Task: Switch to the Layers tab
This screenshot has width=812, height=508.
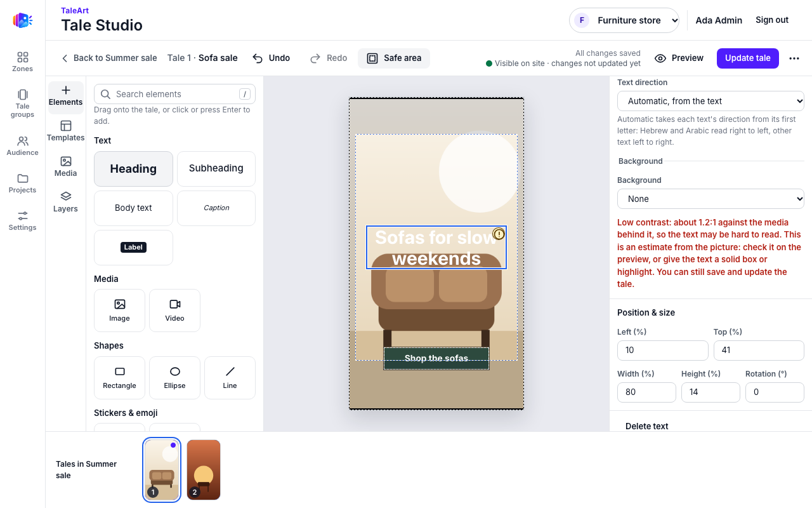Action: (65, 202)
